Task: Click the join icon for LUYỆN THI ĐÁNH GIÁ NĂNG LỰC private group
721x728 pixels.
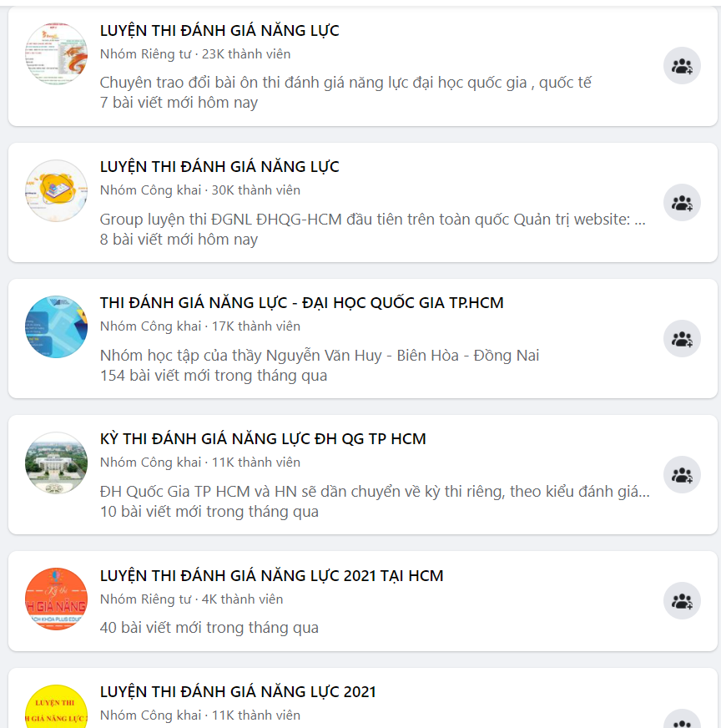Action: [x=682, y=65]
